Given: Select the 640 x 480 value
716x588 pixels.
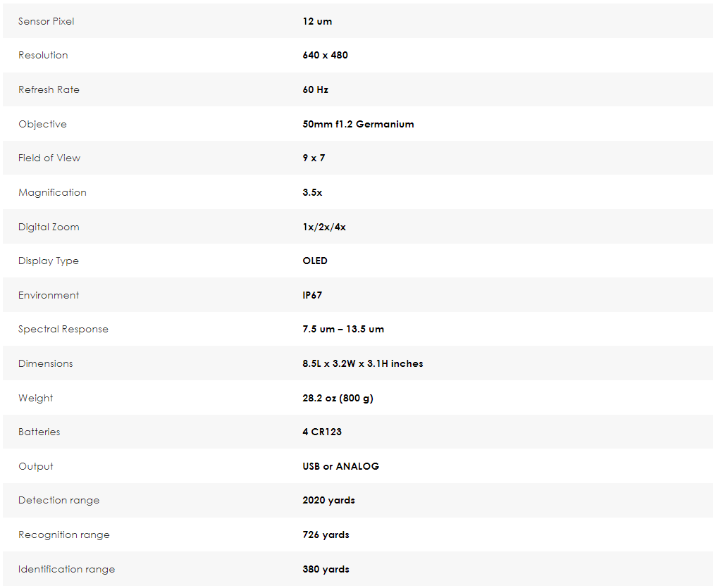Looking at the screenshot, I should [x=325, y=55].
